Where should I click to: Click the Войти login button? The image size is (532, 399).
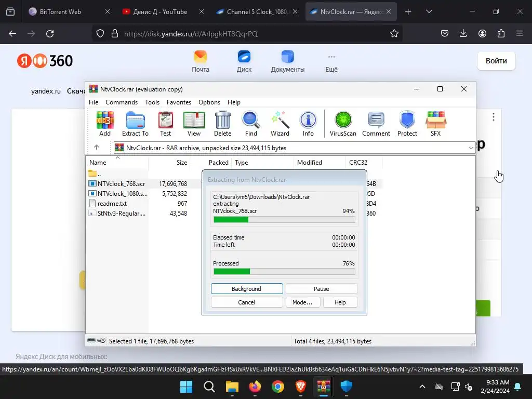(496, 61)
